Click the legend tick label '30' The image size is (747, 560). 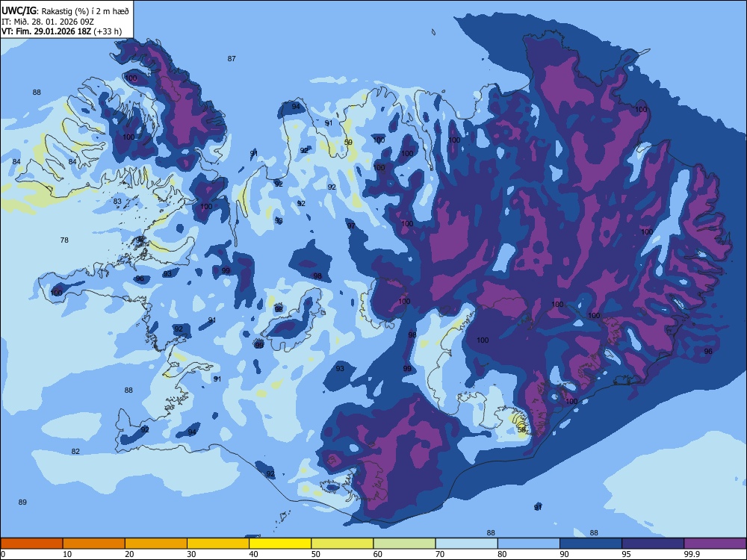[x=191, y=554]
